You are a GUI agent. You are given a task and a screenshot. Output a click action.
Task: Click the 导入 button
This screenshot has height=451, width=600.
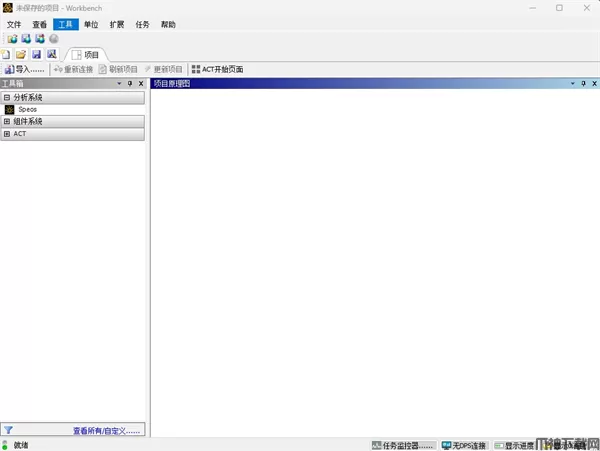point(24,69)
